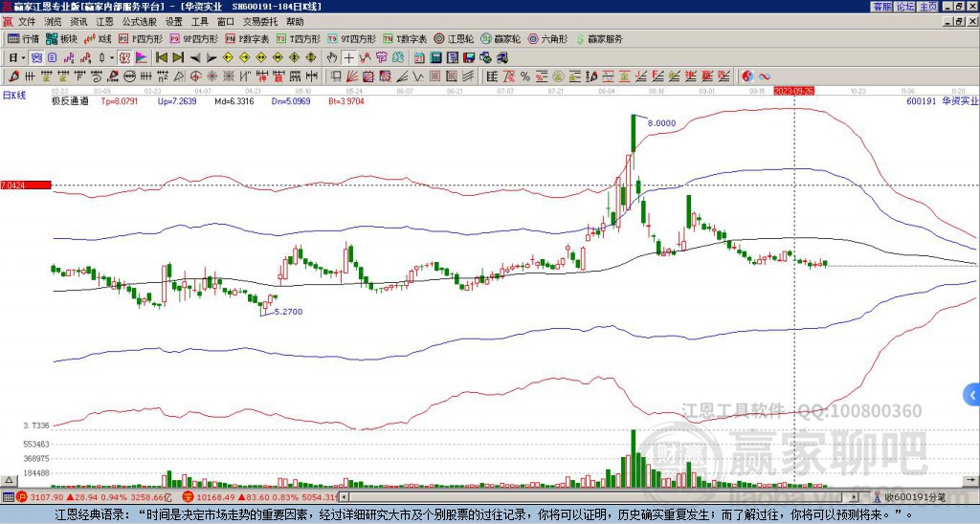This screenshot has width=980, height=524.
Task: Open the 帮助 menu
Action: tap(295, 22)
